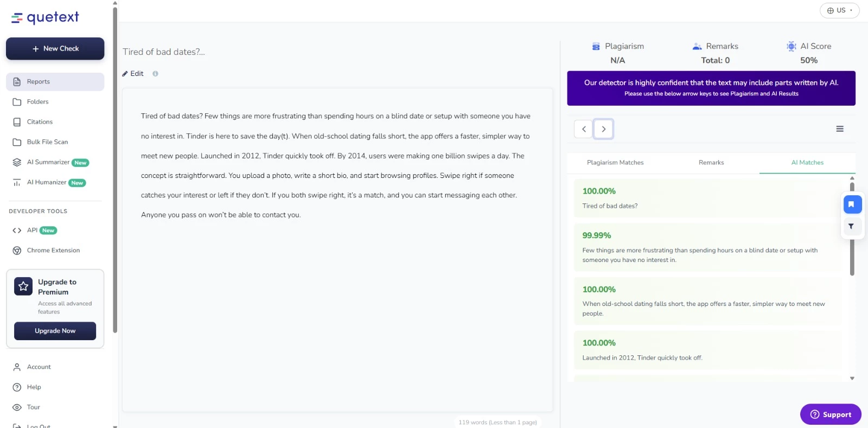Click the Plagiarism N/A value
The height and width of the screenshot is (428, 868).
(617, 61)
